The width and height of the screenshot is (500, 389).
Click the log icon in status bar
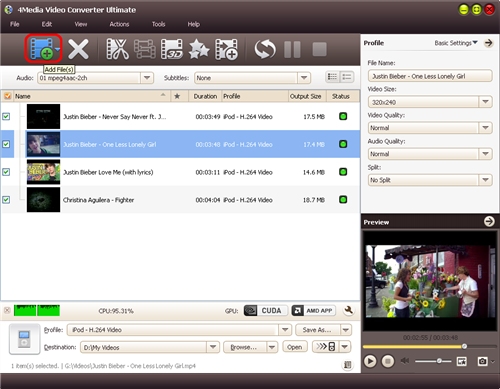347,365
